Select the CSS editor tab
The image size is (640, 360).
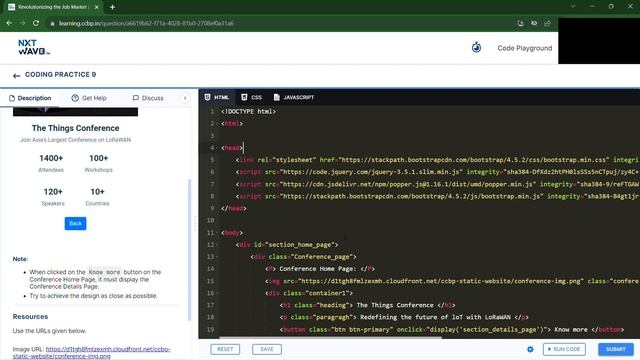click(x=251, y=97)
